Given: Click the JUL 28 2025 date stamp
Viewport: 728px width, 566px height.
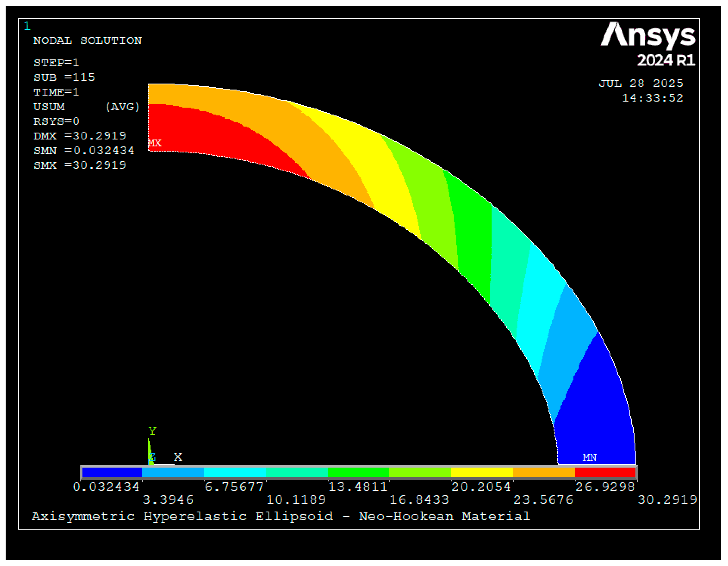Looking at the screenshot, I should point(641,83).
